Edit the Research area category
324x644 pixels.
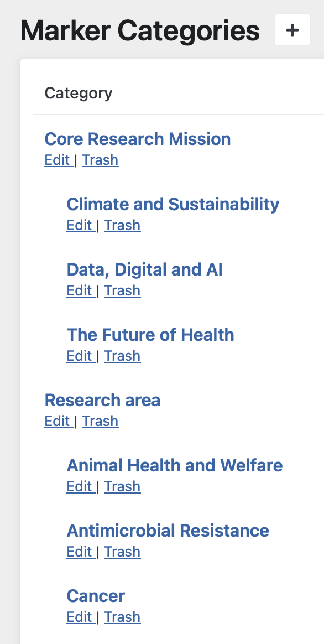coord(56,421)
